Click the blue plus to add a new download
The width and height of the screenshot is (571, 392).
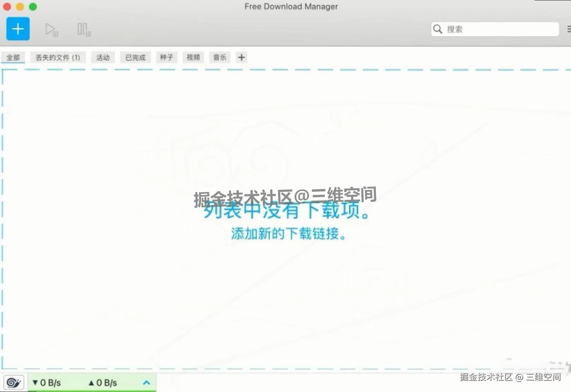pos(17,29)
